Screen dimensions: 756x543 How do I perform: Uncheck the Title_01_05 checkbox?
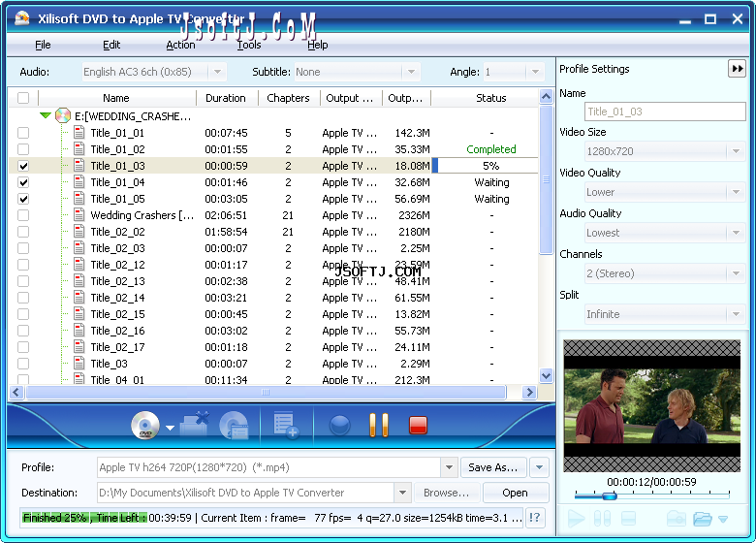click(23, 199)
